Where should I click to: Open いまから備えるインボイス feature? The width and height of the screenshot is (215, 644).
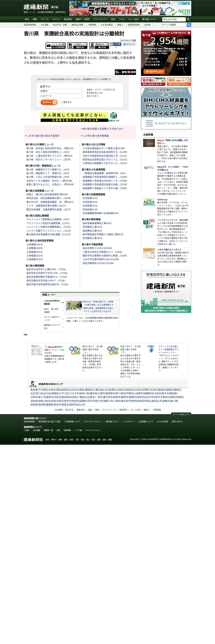[x=169, y=249]
